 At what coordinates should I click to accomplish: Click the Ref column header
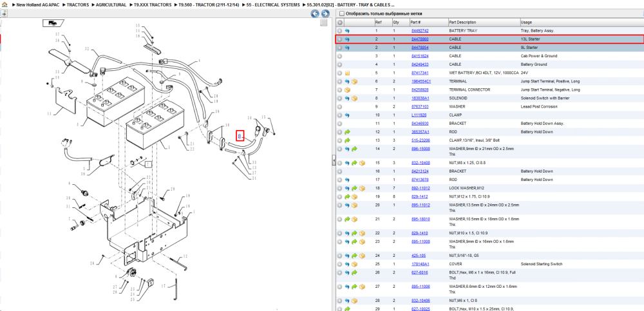point(383,22)
